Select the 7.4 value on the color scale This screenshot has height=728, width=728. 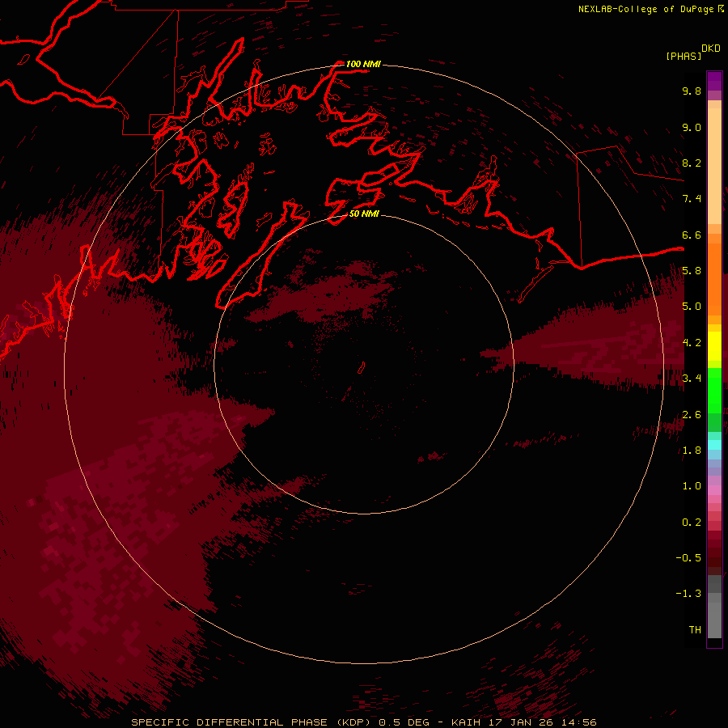click(692, 199)
